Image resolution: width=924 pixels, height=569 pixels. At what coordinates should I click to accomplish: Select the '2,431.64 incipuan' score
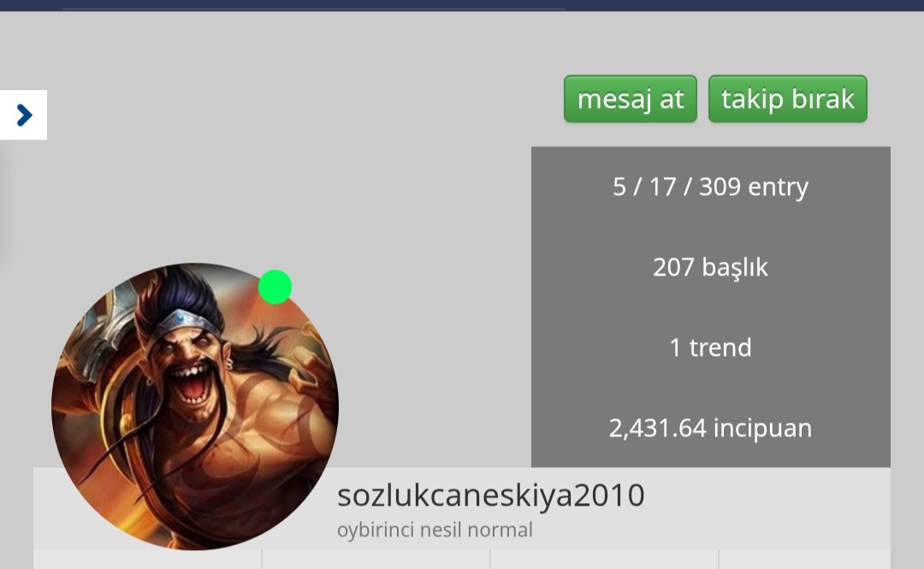click(710, 428)
